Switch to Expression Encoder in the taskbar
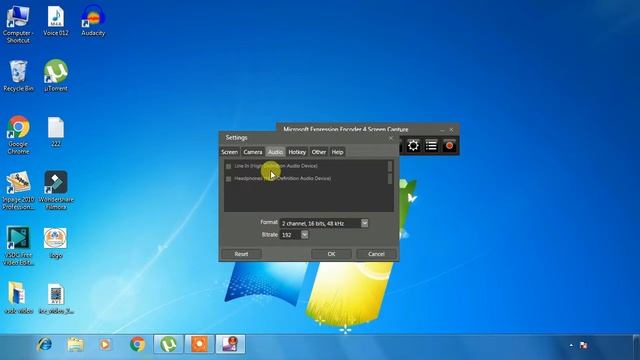The width and height of the screenshot is (640, 360). pyautogui.click(x=231, y=344)
